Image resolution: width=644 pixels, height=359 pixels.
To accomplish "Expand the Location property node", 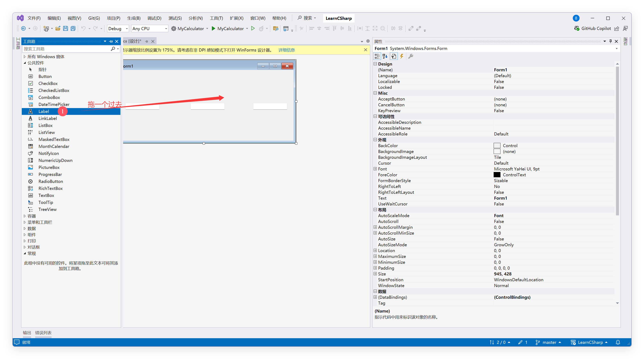I will [375, 250].
